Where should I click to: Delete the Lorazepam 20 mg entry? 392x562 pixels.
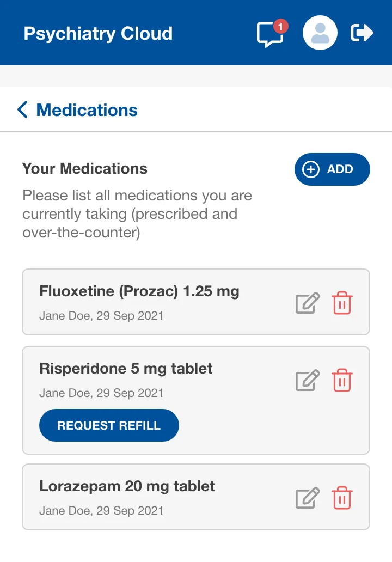342,498
